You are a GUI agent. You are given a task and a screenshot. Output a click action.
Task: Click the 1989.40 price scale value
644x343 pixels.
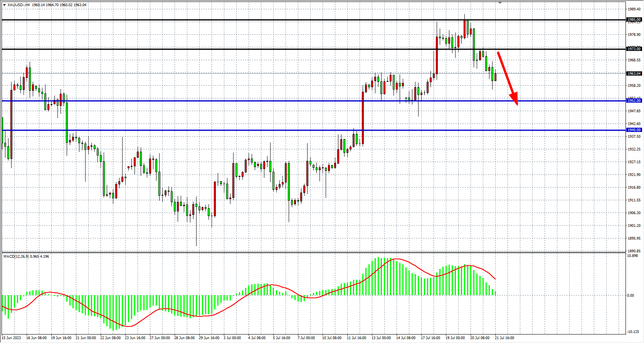coord(634,9)
